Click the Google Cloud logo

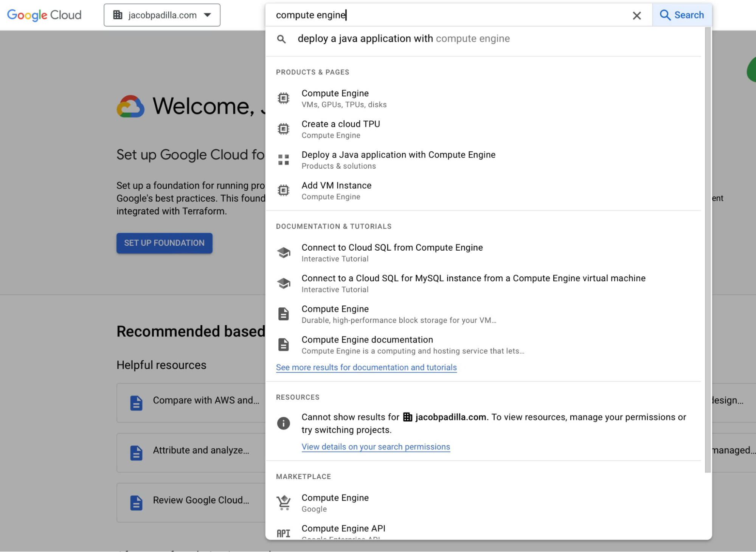click(43, 15)
